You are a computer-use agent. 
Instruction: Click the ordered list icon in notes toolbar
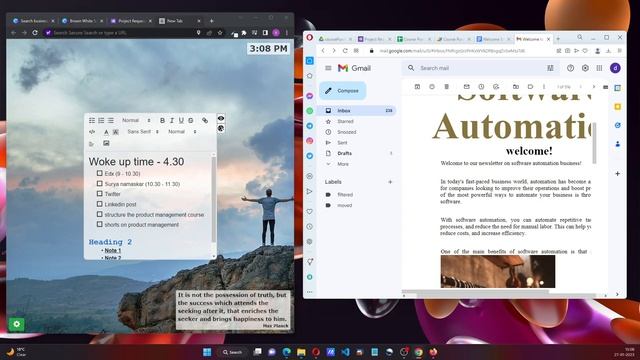101,120
